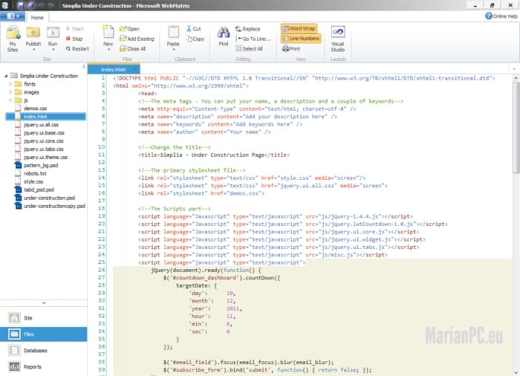The height and width of the screenshot is (376, 520).
Task: Click Close All files
Action: coord(133,49)
